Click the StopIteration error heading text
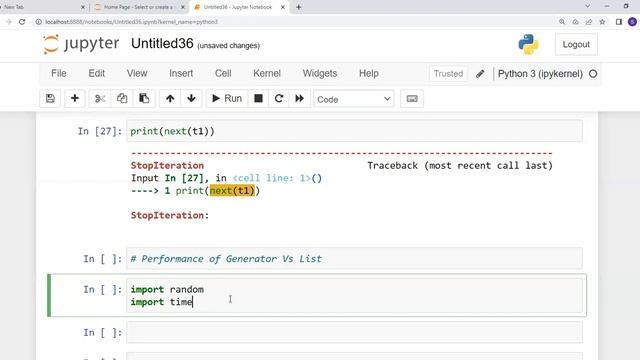 [x=167, y=166]
